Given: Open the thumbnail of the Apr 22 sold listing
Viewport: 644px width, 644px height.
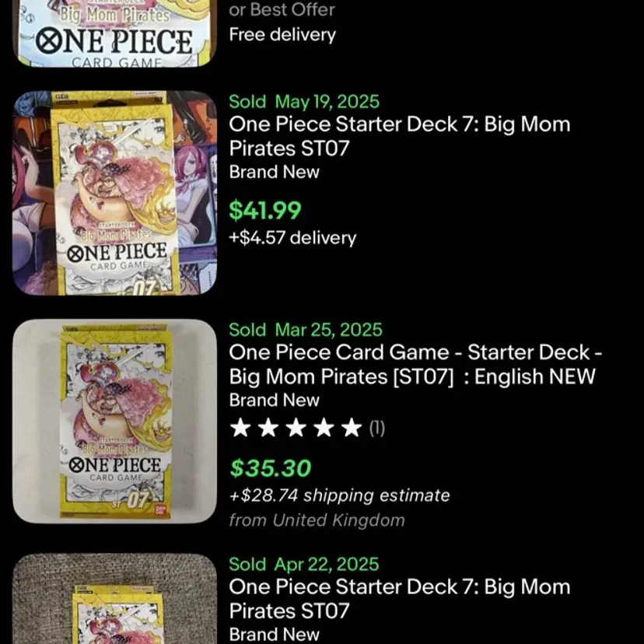Looking at the screenshot, I should click(114, 599).
